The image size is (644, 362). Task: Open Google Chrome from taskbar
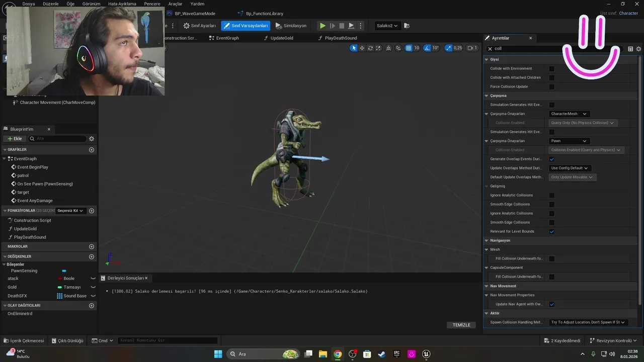tap(338, 354)
